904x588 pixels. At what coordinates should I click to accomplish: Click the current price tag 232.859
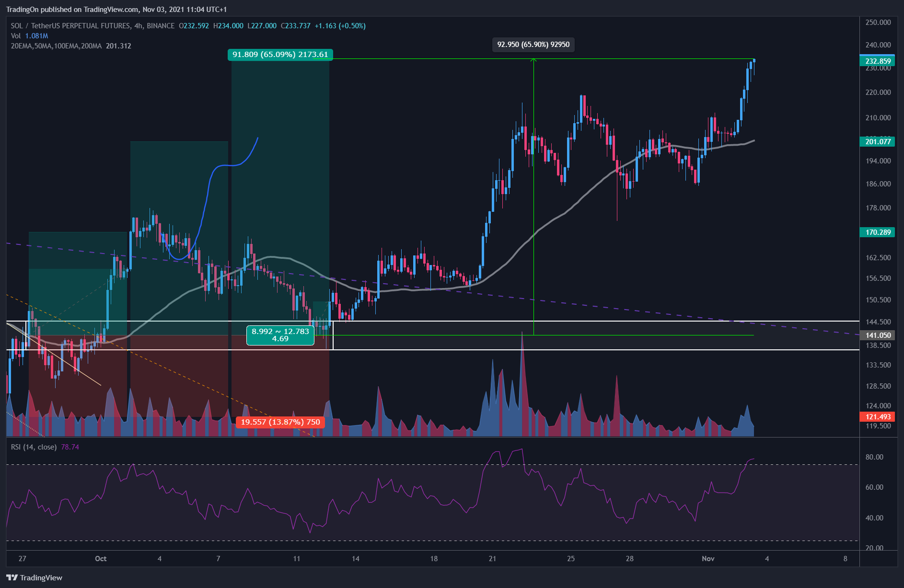coord(878,61)
